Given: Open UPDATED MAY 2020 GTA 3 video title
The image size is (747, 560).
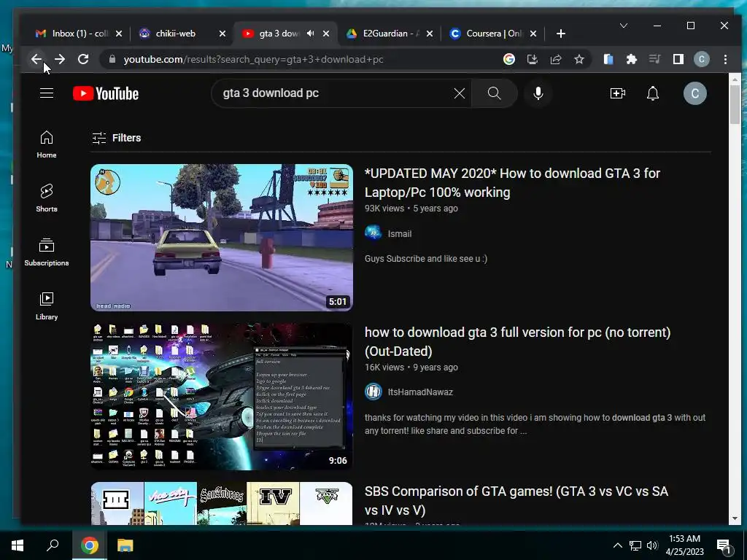Looking at the screenshot, I should pos(512,182).
